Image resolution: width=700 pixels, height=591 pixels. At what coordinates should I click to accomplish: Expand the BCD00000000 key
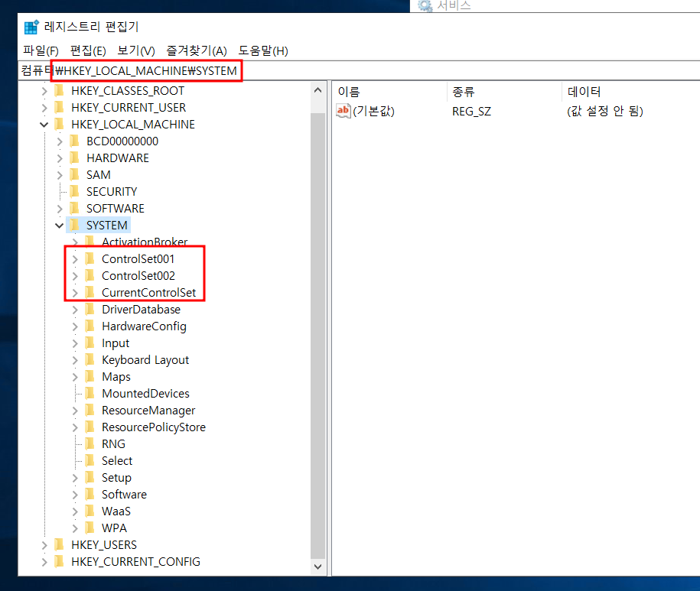coord(60,141)
